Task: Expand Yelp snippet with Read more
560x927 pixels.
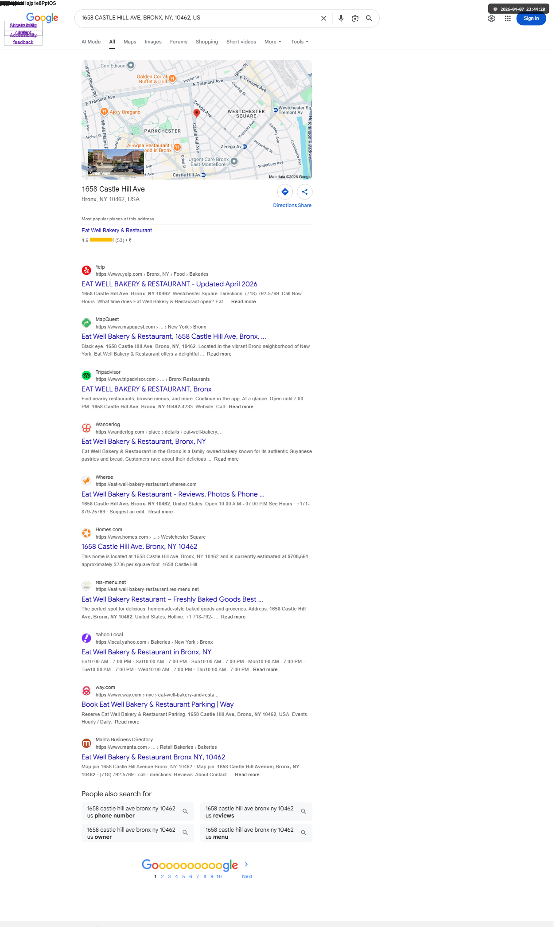Action: click(x=243, y=301)
